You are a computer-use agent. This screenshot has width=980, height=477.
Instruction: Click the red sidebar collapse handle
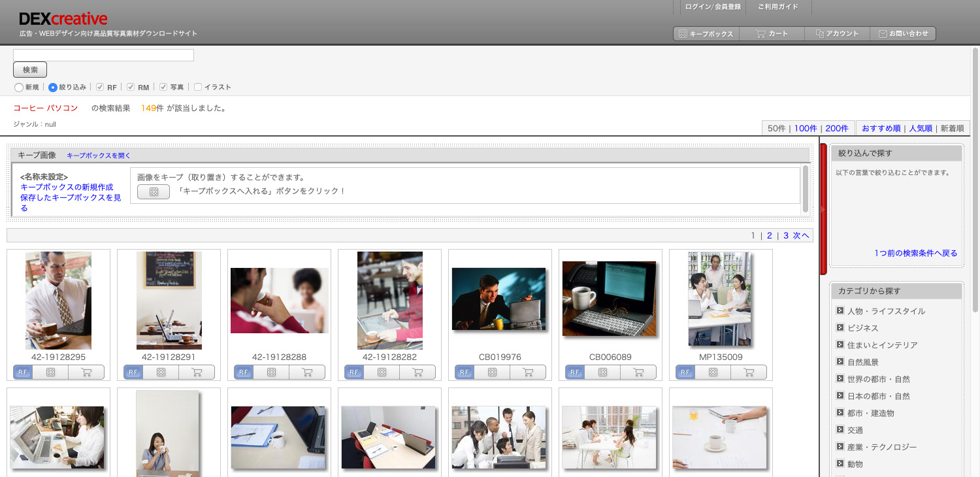(x=823, y=209)
